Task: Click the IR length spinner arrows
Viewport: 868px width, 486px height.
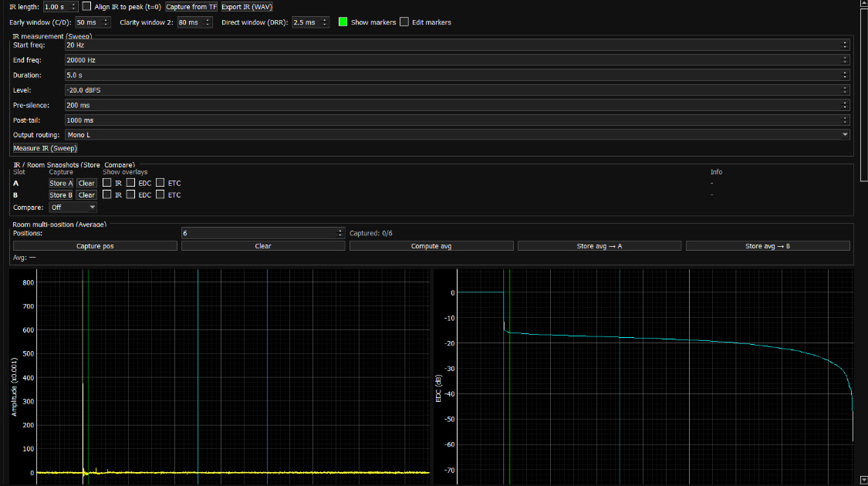Action: pos(75,6)
